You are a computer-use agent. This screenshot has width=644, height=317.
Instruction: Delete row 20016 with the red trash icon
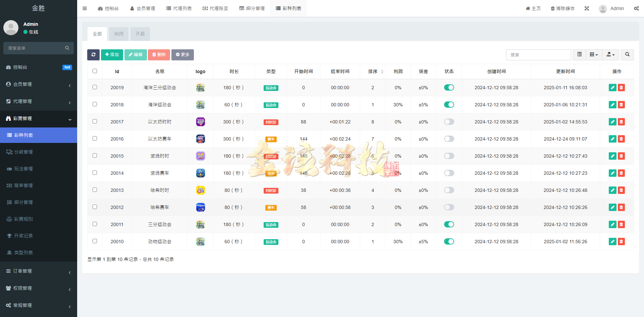[x=621, y=139]
